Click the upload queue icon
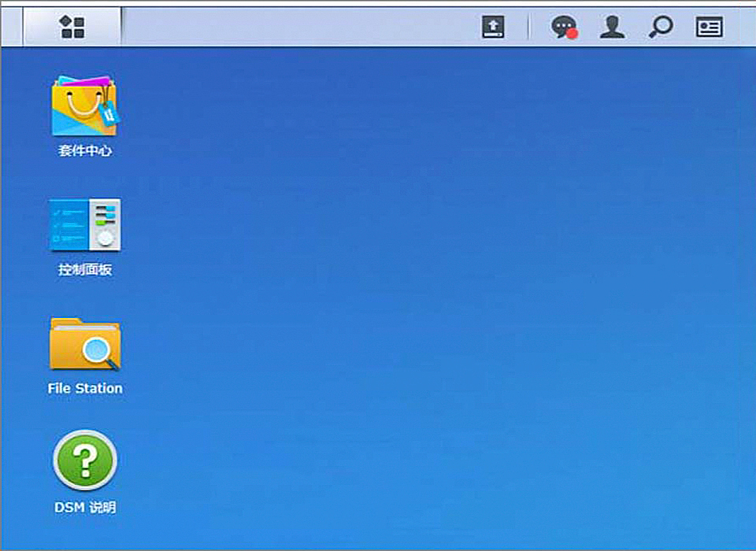Viewport: 756px width, 551px height. click(x=493, y=28)
